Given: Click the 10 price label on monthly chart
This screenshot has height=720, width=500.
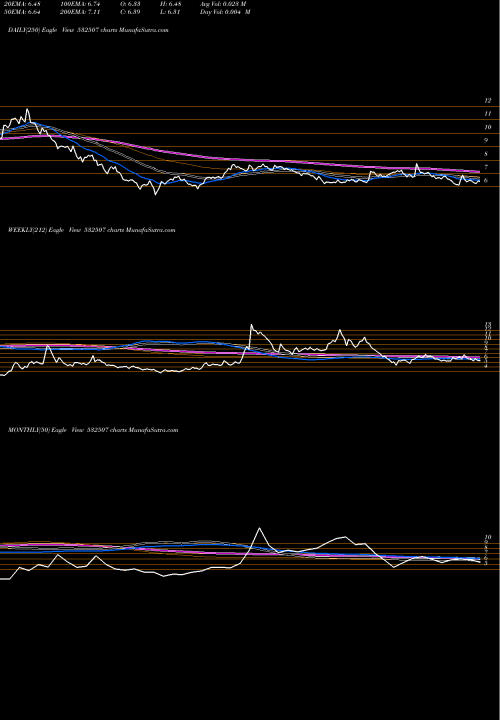Looking at the screenshot, I should [x=488, y=537].
